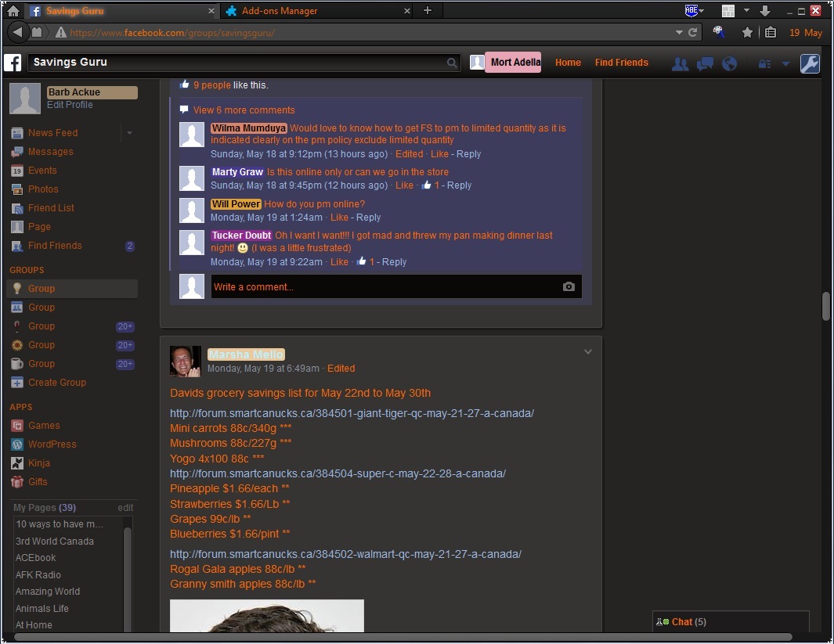Screen dimensions: 834x644
Task: Like Will Power's comment
Action: pos(339,218)
